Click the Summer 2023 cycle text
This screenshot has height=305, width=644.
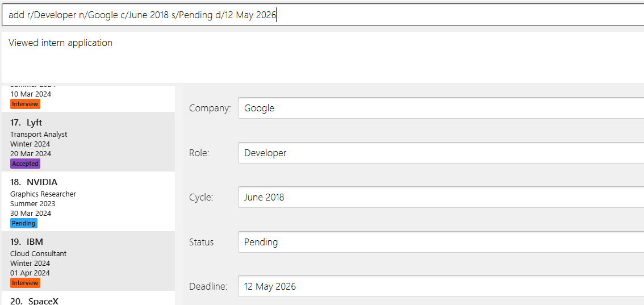point(32,203)
